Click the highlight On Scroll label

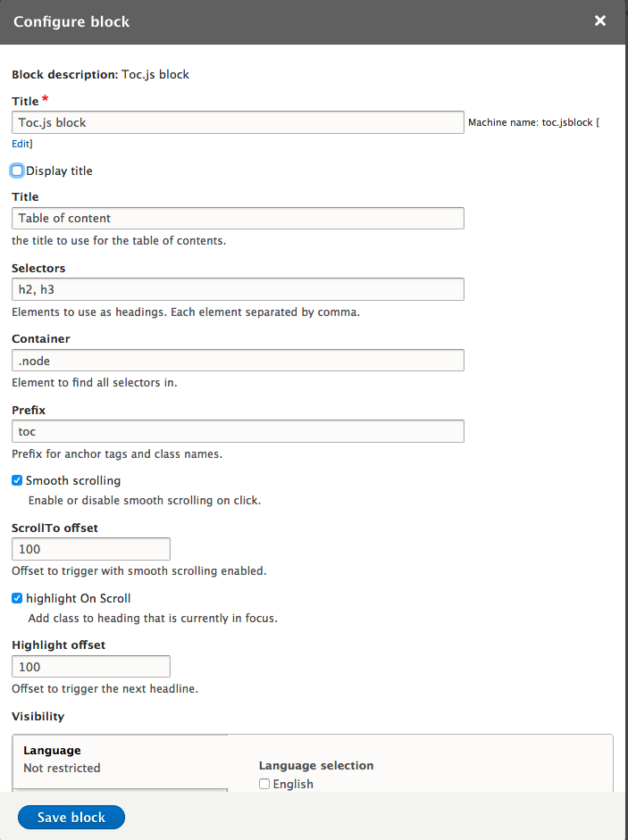(x=79, y=598)
